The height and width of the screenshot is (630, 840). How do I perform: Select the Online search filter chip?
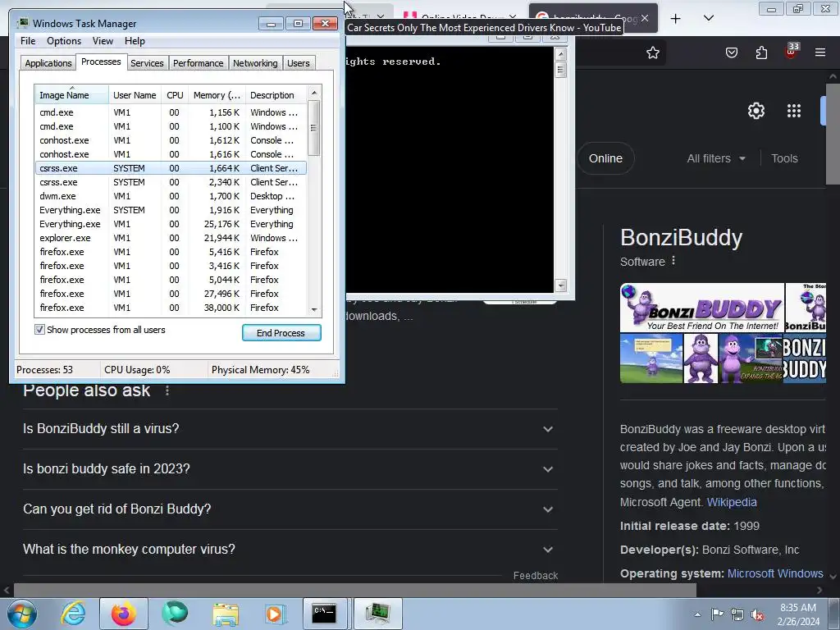tap(606, 158)
